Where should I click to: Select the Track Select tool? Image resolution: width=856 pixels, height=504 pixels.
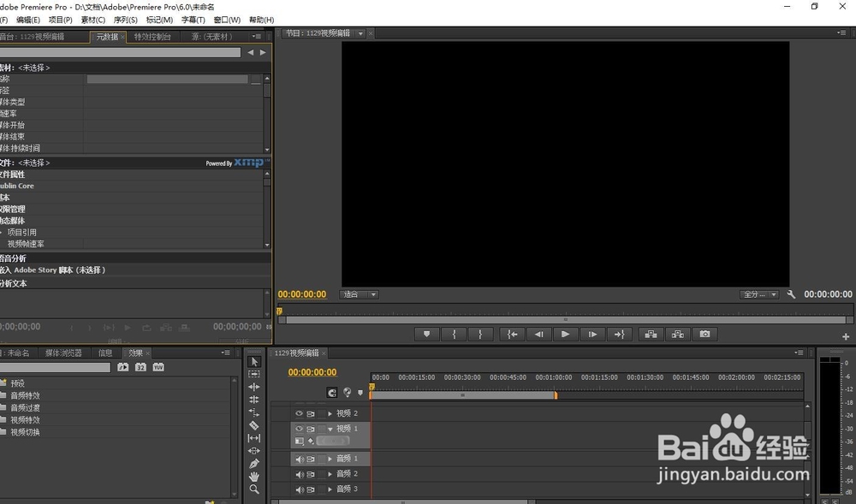coord(254,374)
